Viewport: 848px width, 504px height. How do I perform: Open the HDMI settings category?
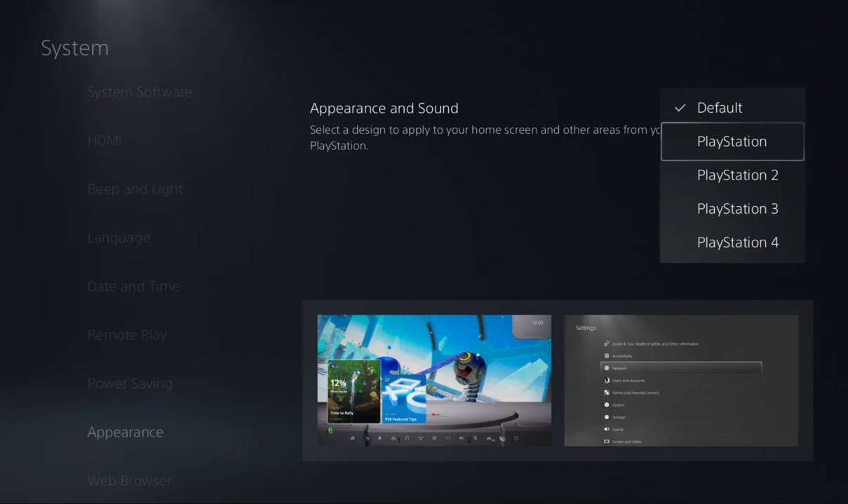point(105,141)
